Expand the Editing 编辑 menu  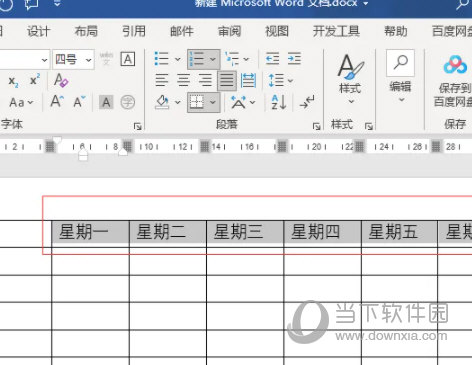(402, 100)
